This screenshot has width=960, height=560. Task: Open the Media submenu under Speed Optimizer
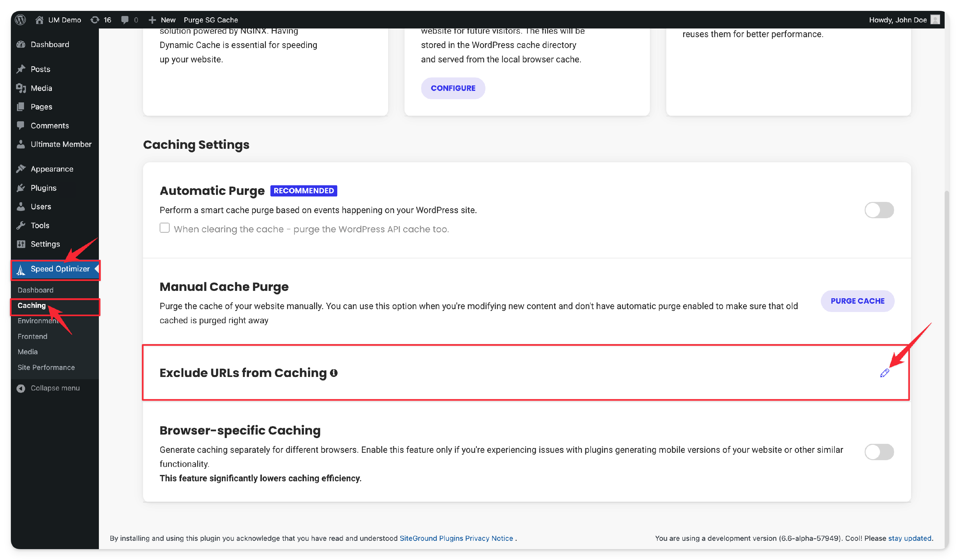coord(28,352)
